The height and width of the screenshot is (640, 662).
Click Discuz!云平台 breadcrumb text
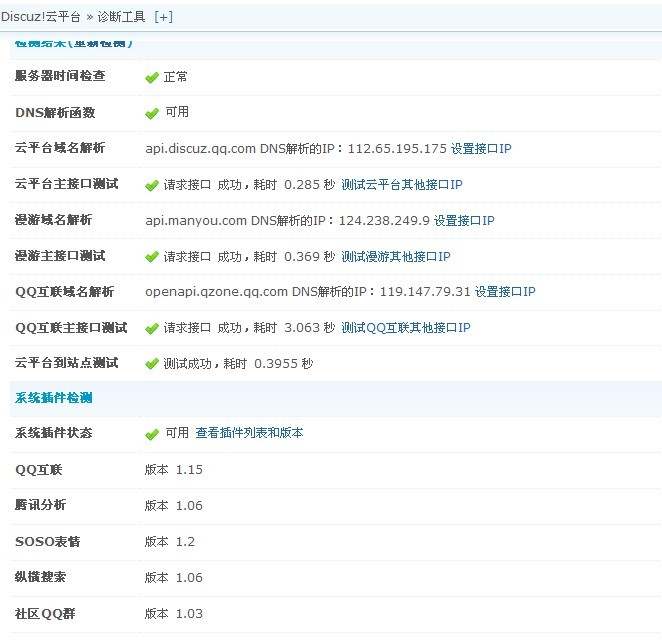click(x=41, y=17)
